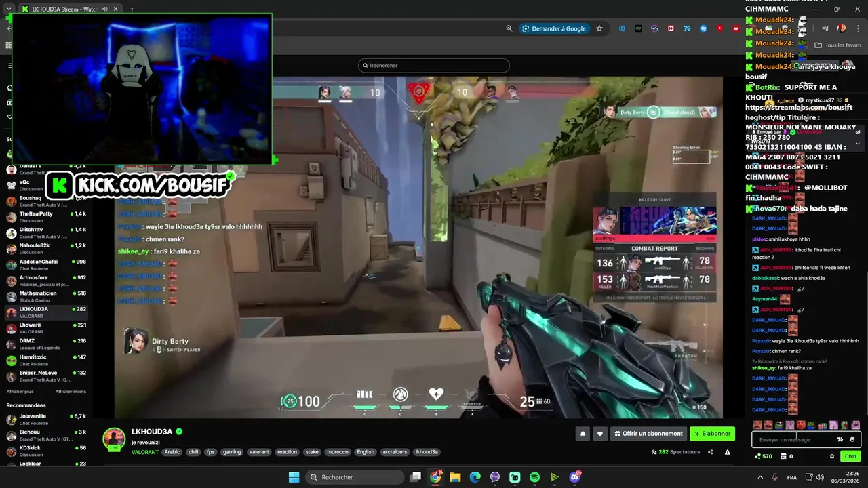Click the zoom magnifier in address bar
Viewport: 868px width, 488px height.
coord(509,28)
